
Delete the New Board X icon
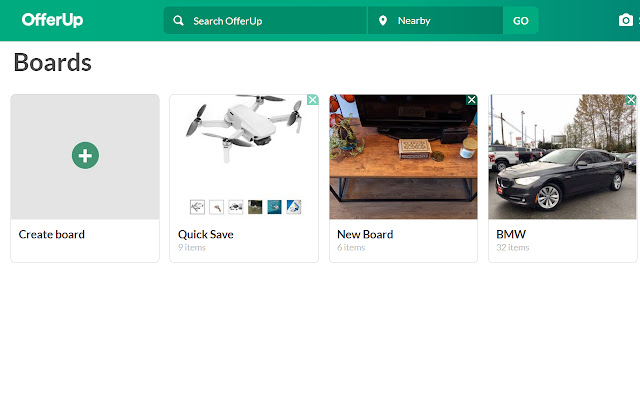[x=471, y=100]
